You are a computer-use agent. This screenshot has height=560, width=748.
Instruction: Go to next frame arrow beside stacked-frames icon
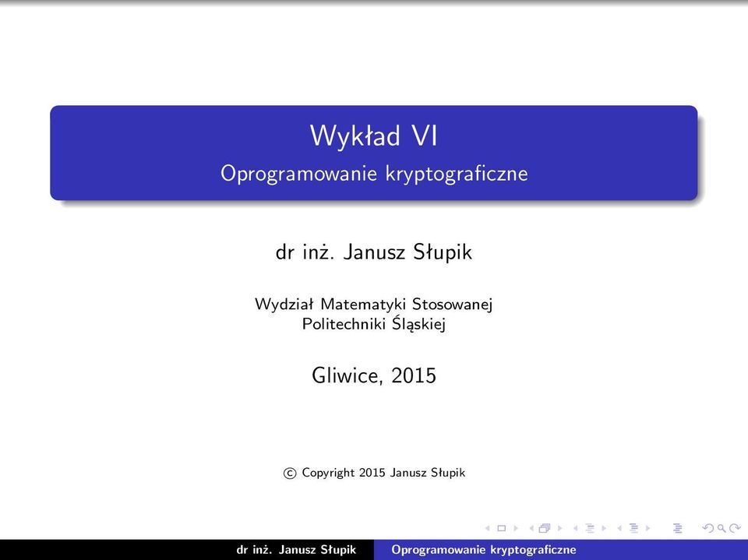coord(560,528)
